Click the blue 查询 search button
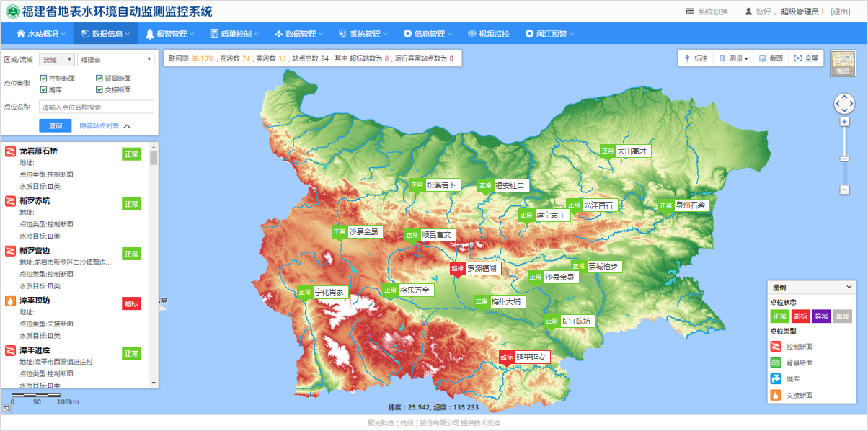The image size is (868, 431). click(55, 126)
